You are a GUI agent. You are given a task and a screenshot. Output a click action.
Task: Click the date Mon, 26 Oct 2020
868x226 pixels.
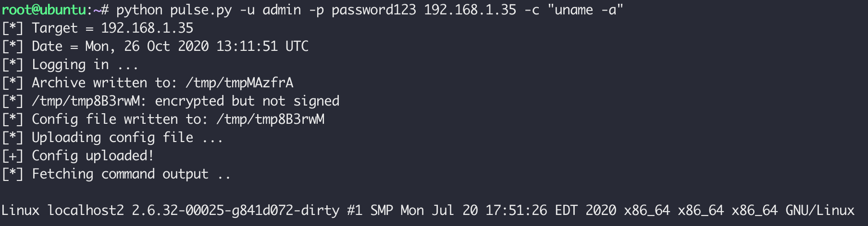point(147,47)
